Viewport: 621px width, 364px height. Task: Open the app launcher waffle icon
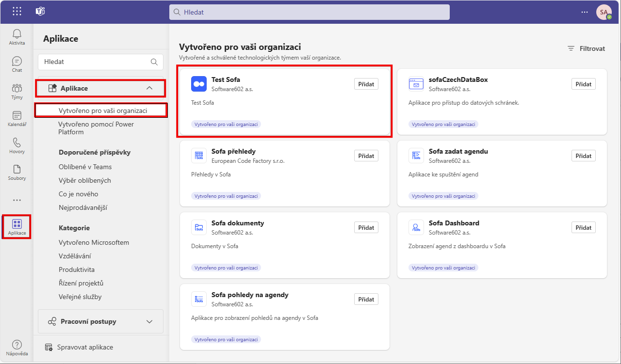tap(17, 12)
